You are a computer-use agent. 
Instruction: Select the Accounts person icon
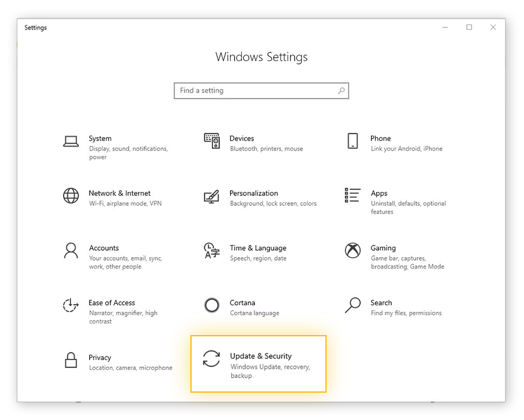[71, 251]
